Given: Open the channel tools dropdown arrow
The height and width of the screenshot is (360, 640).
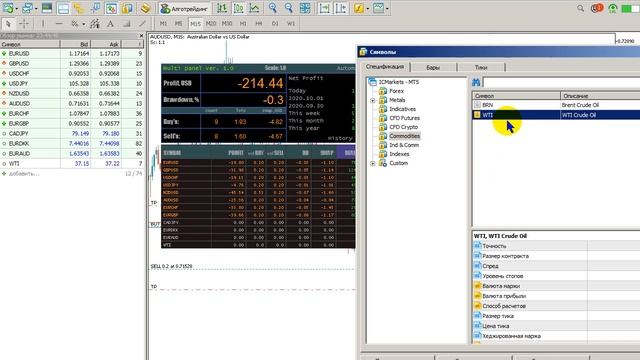Looking at the screenshot, I should [84, 24].
